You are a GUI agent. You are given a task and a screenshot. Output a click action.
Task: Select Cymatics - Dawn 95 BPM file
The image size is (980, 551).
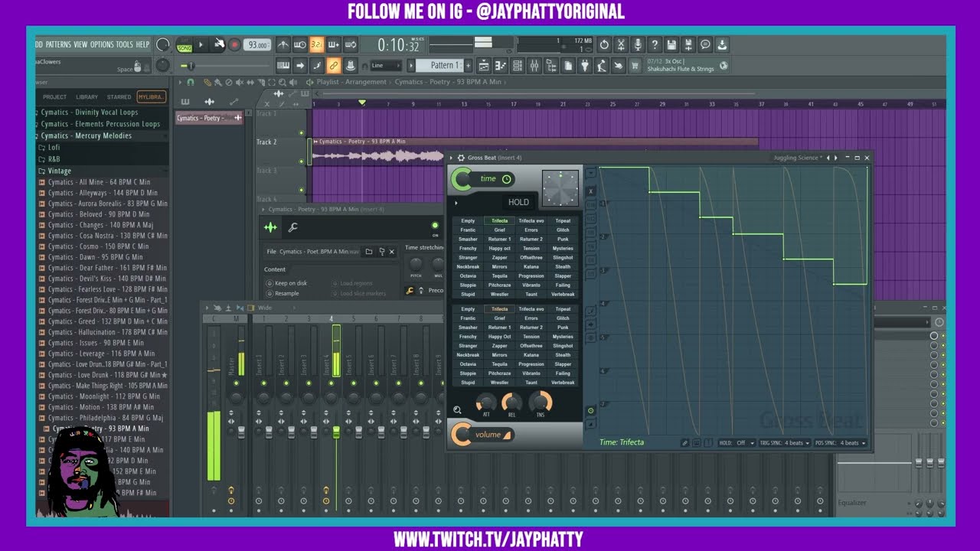pyautogui.click(x=95, y=257)
